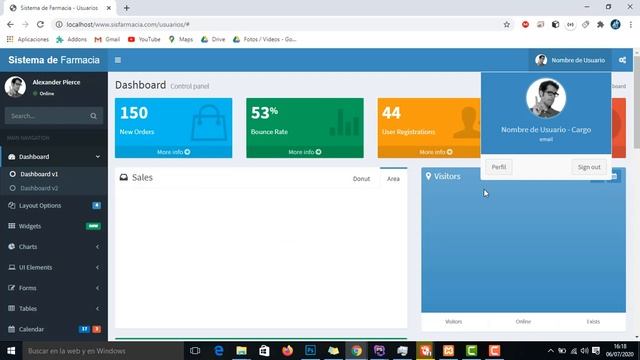Expand the UI Elements submenu arrow

pyautogui.click(x=98, y=267)
